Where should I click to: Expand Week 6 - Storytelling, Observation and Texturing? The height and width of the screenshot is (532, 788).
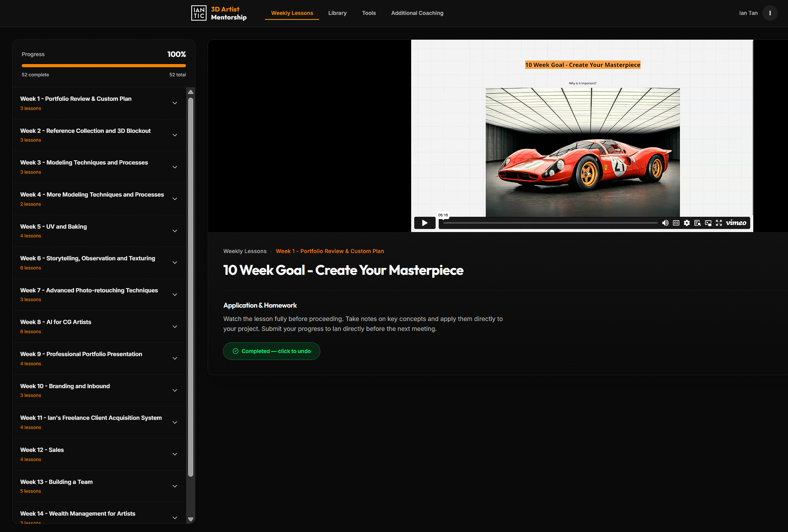pos(99,263)
